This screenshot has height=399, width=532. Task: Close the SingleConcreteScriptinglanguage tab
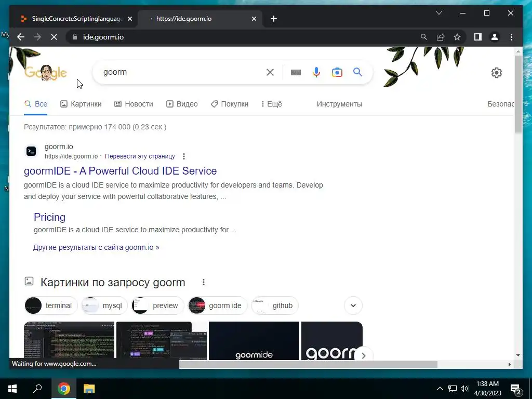pyautogui.click(x=129, y=19)
